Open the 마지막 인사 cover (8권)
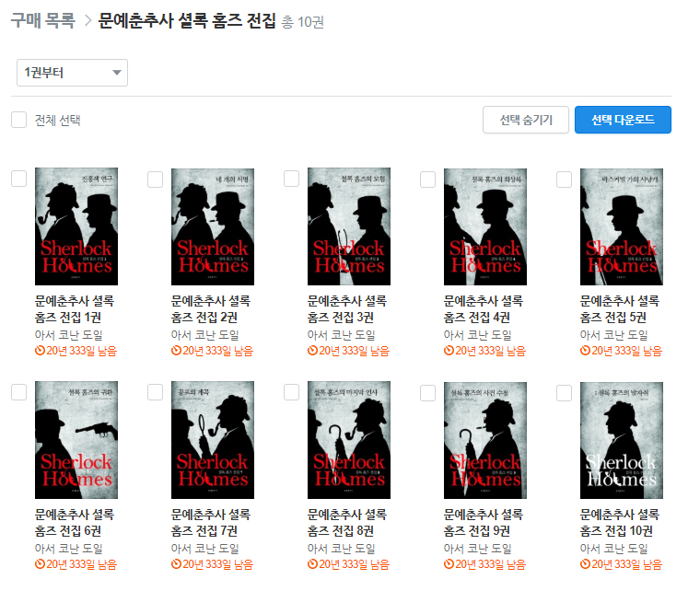The height and width of the screenshot is (591, 700). [349, 440]
